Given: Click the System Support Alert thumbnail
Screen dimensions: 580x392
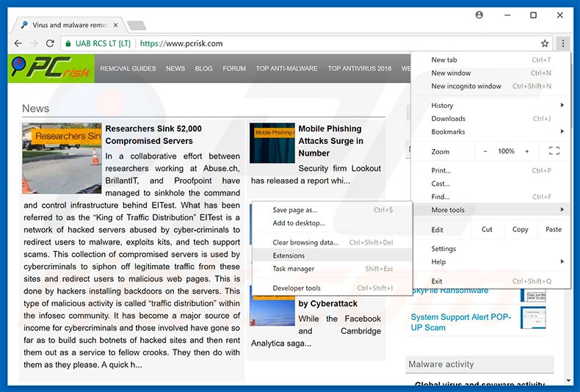Looking at the screenshot, I should click(533, 318).
